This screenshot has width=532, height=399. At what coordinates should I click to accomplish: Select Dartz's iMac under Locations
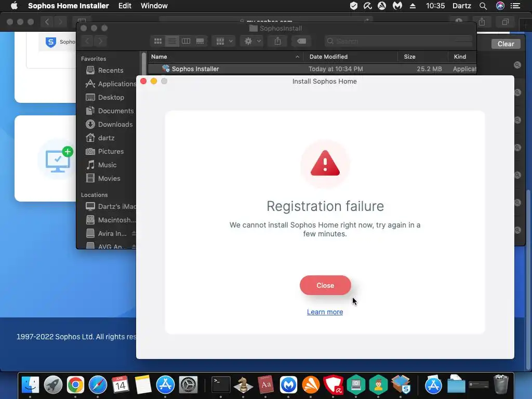(111, 206)
